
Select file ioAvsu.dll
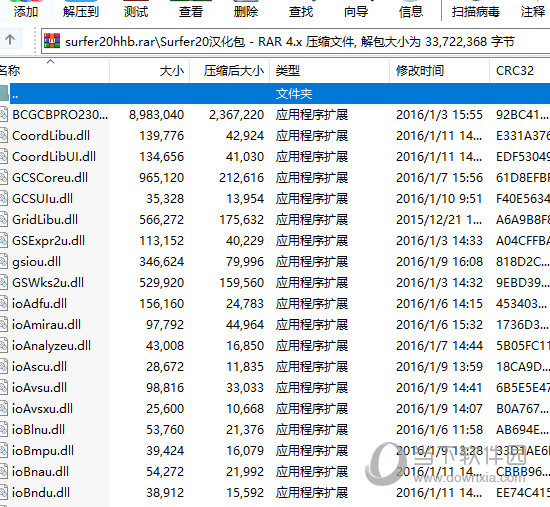[39, 388]
